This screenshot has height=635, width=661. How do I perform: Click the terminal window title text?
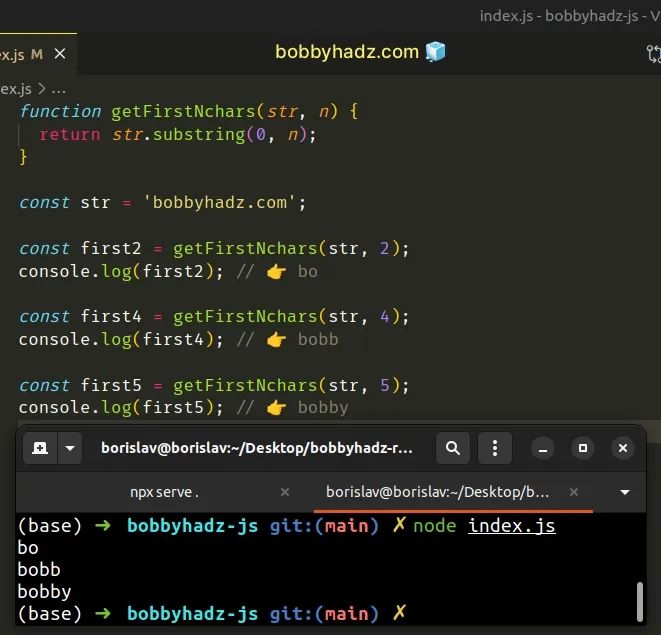pos(257,448)
